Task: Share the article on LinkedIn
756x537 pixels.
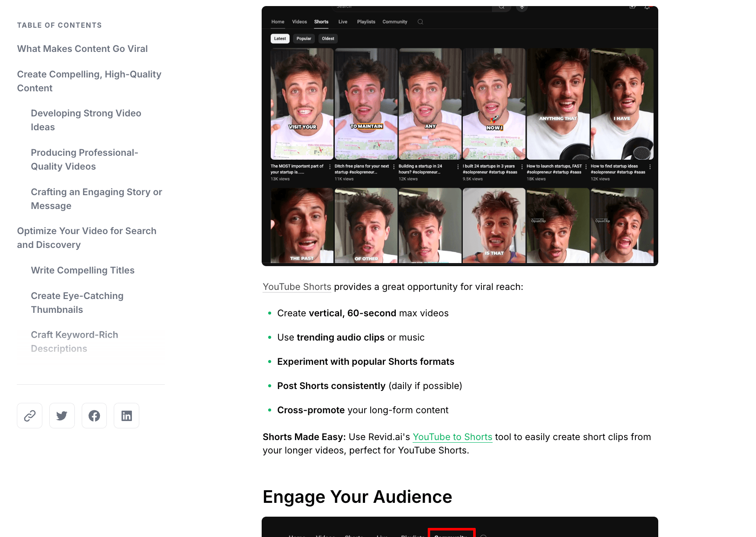Action: pos(126,416)
